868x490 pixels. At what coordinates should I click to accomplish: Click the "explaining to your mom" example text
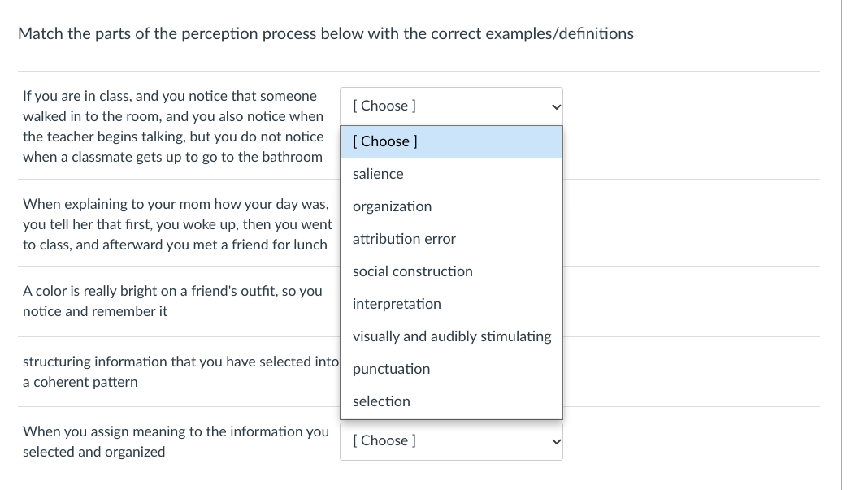[x=176, y=223]
